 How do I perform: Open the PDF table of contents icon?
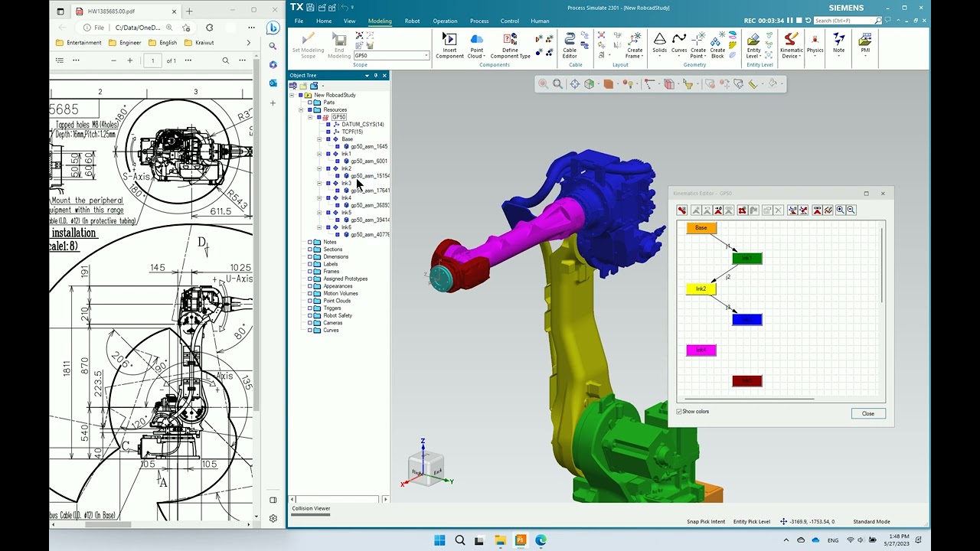pos(60,60)
